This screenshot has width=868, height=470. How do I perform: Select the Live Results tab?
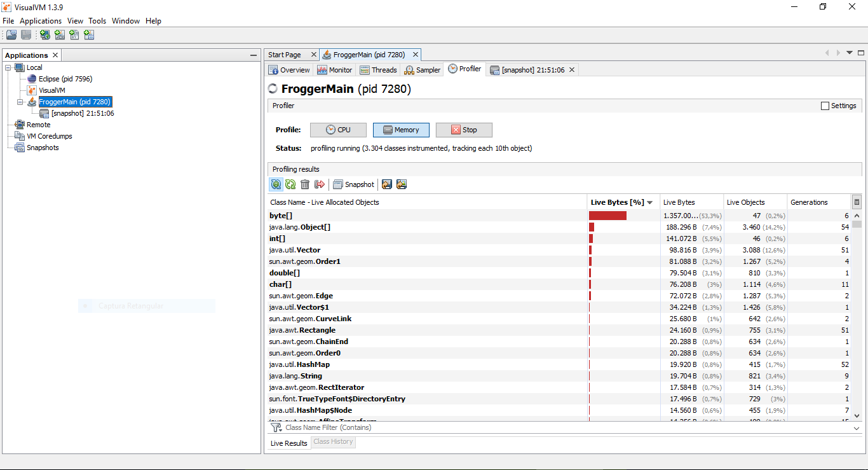pyautogui.click(x=288, y=443)
